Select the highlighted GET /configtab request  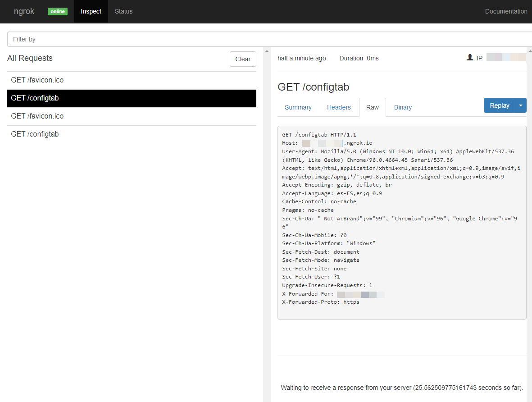coord(35,98)
